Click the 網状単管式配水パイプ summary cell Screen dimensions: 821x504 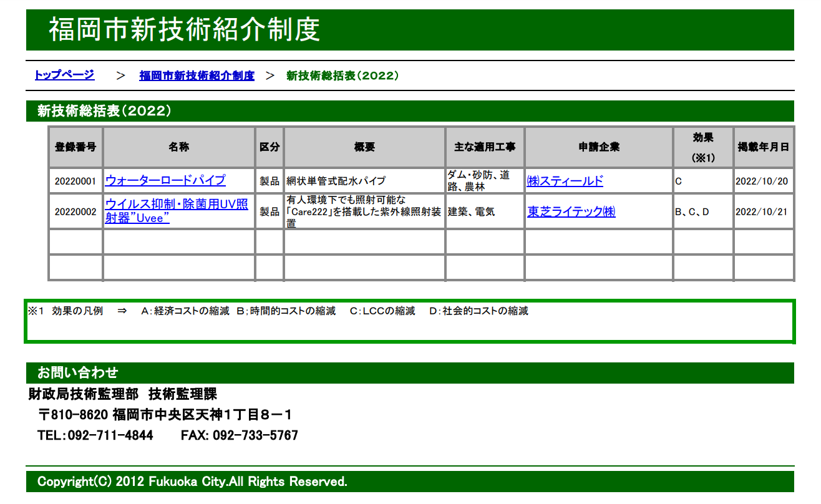pyautogui.click(x=364, y=181)
